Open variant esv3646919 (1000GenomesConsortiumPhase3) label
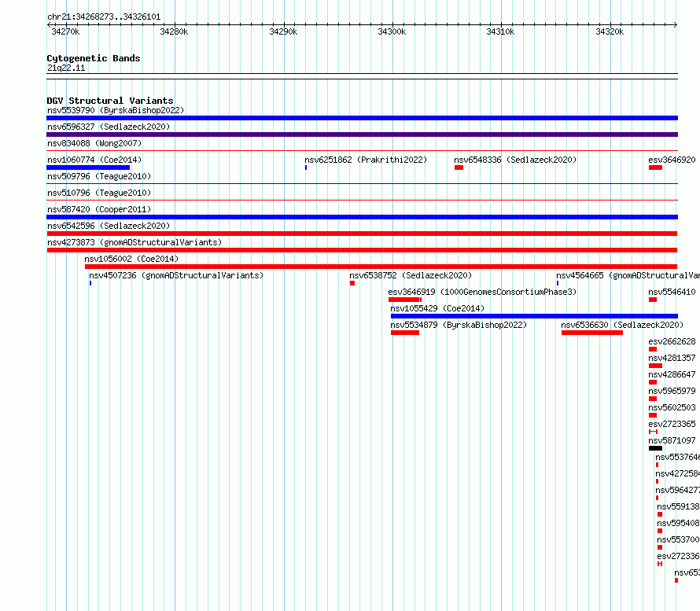 point(482,292)
